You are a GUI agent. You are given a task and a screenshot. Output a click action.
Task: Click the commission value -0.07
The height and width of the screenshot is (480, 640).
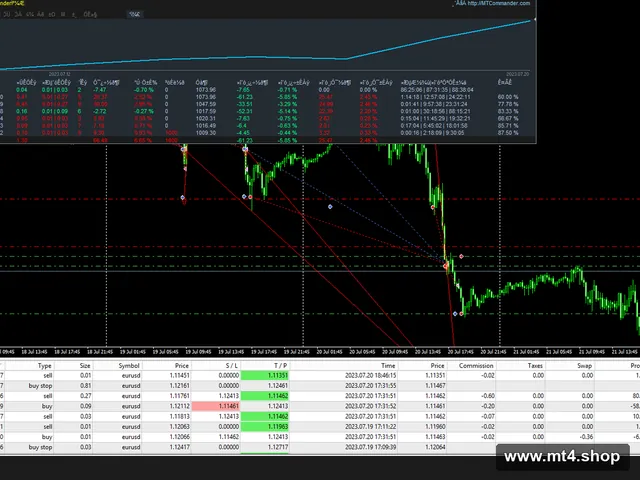click(487, 417)
